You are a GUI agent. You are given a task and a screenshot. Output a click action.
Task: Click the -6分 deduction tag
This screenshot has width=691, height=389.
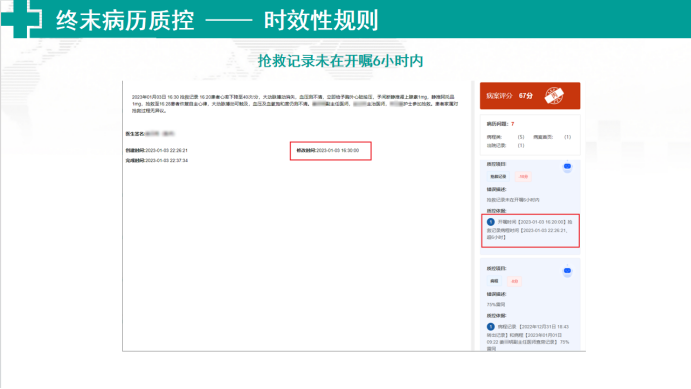514,281
